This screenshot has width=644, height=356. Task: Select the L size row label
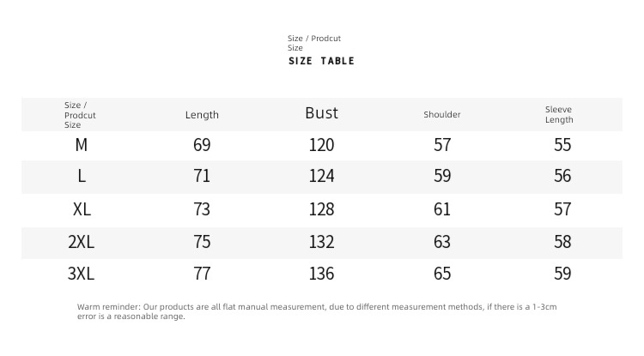pyautogui.click(x=82, y=176)
